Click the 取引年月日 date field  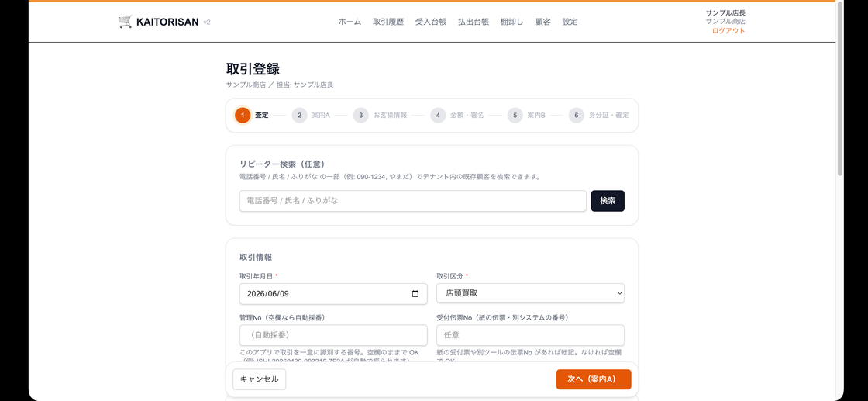[333, 293]
